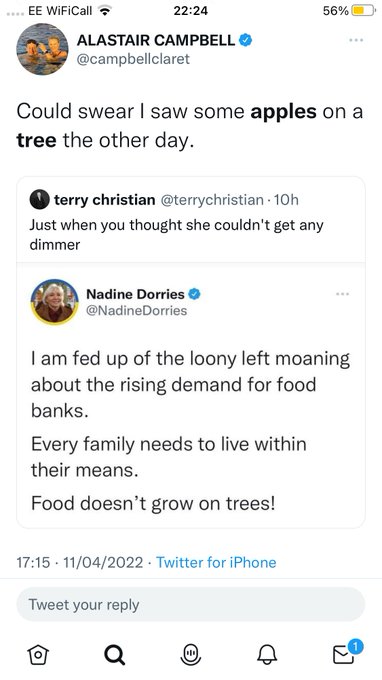Viewport: 382px width, 680px height.
Task: Open Alastair Campbell's tweet options menu
Action: coord(356,40)
